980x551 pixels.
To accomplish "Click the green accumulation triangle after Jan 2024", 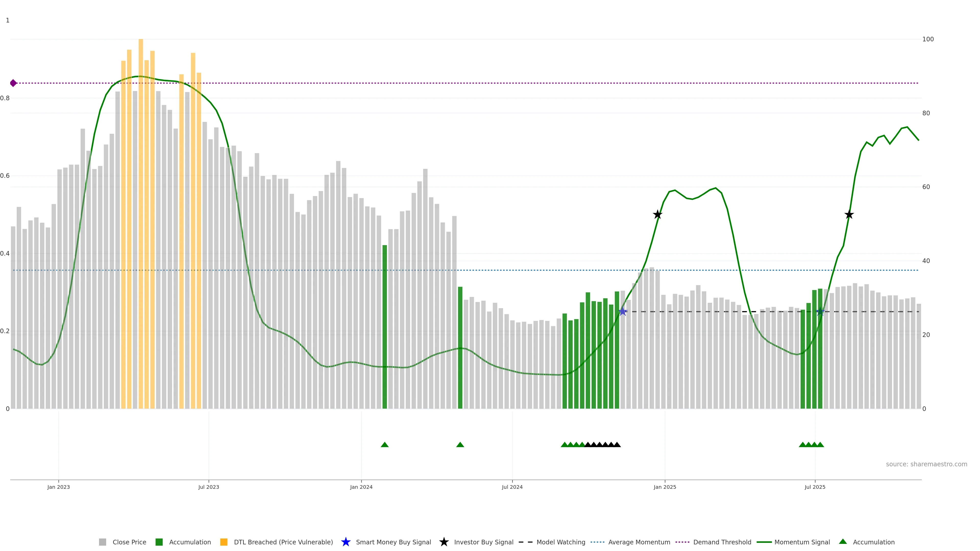I will coord(385,445).
